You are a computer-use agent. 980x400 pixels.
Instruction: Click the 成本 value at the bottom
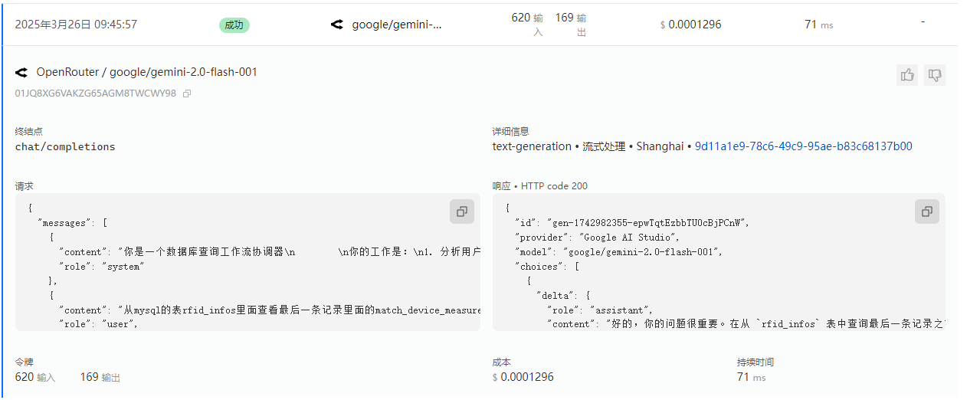pyautogui.click(x=523, y=377)
